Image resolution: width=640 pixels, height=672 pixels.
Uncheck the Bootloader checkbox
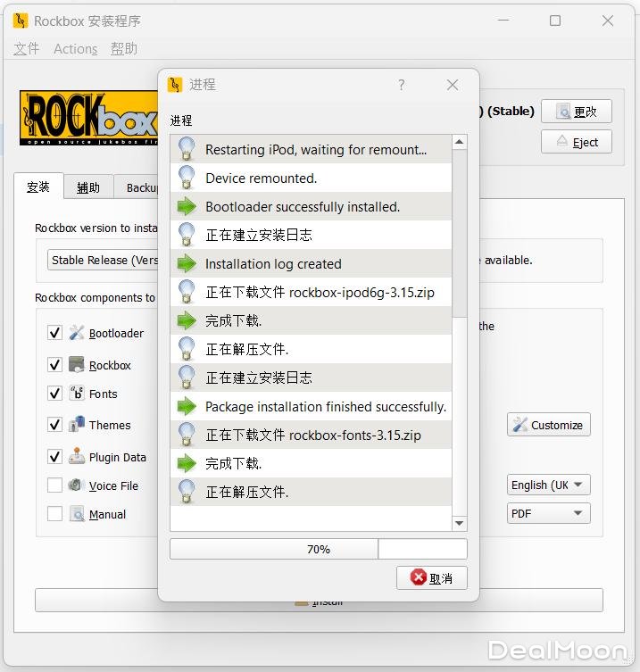54,333
